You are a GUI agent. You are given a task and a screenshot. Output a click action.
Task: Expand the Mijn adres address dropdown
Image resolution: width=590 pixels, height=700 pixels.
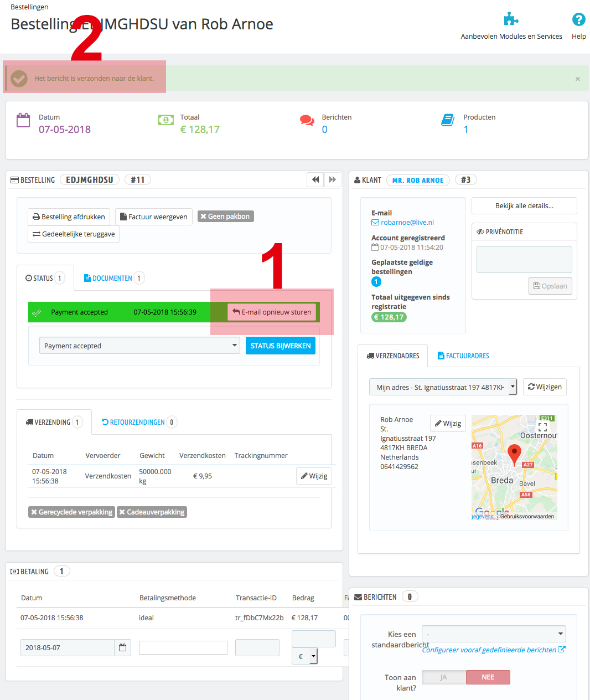pos(443,387)
